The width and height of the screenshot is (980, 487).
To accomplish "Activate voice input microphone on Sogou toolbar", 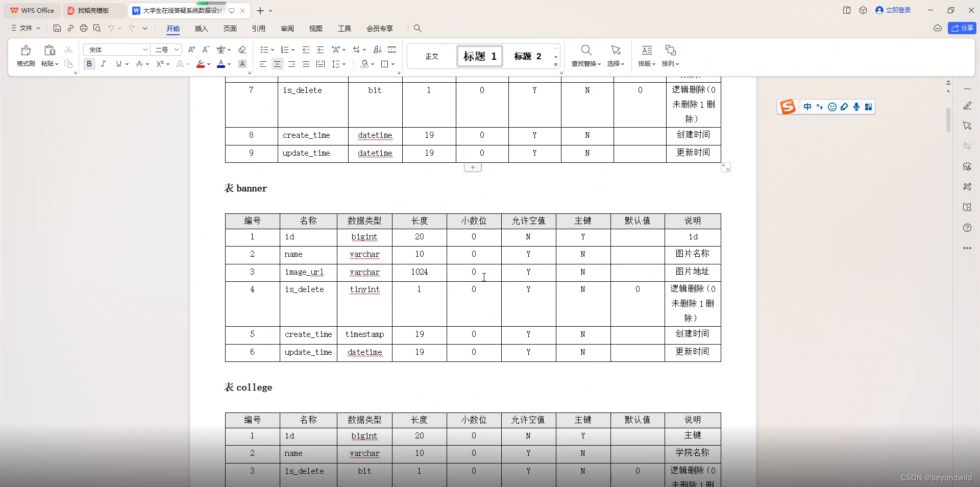I will 857,107.
